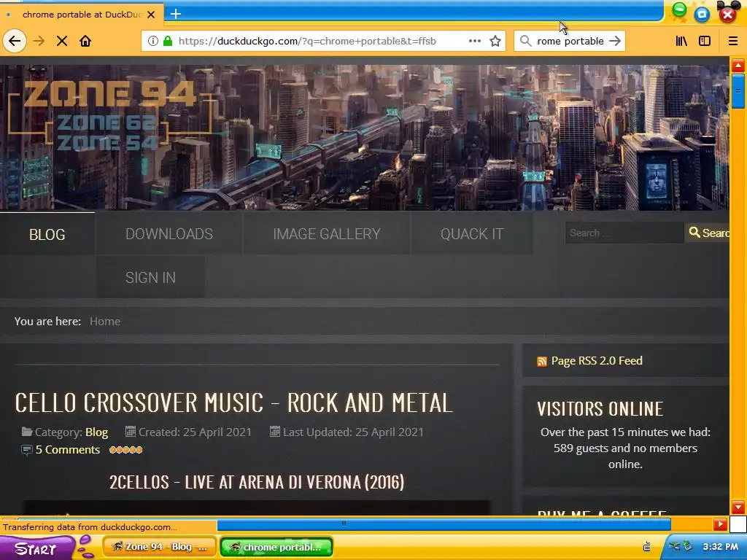Click the comments speech bubble icon
This screenshot has height=560, width=747.
click(27, 450)
